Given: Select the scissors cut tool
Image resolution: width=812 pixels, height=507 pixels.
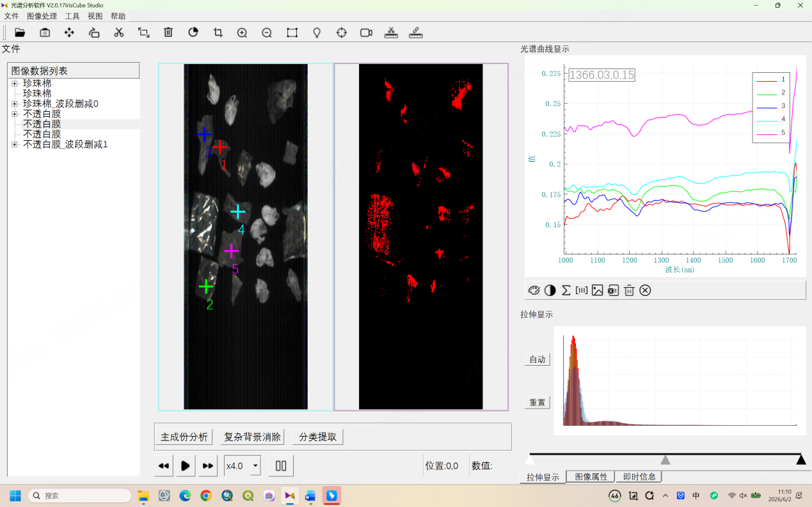Looking at the screenshot, I should pos(119,33).
